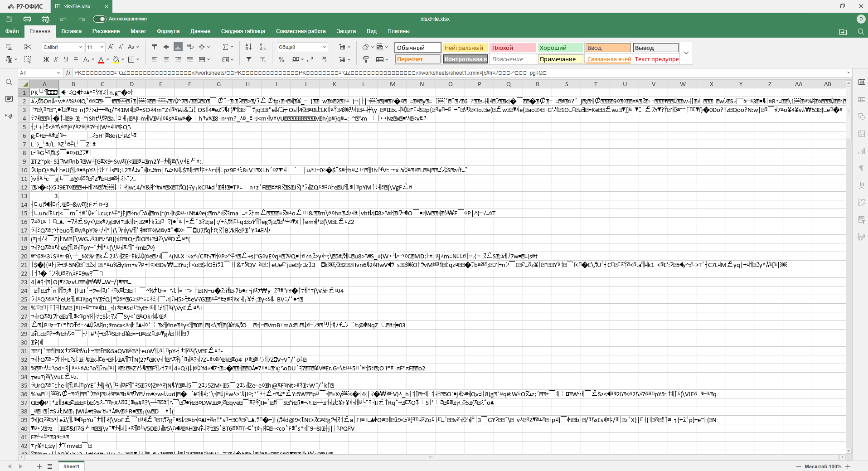Apply the Пересчет cell style

click(x=417, y=59)
